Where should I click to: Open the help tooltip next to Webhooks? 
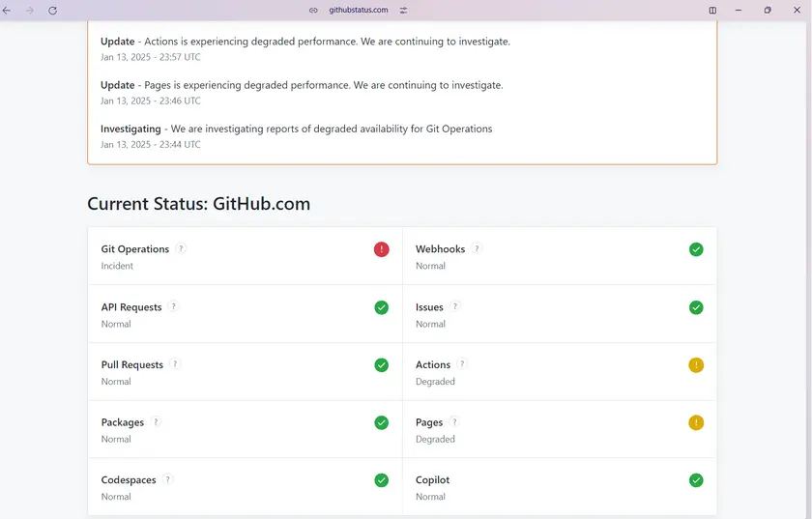pyautogui.click(x=477, y=248)
